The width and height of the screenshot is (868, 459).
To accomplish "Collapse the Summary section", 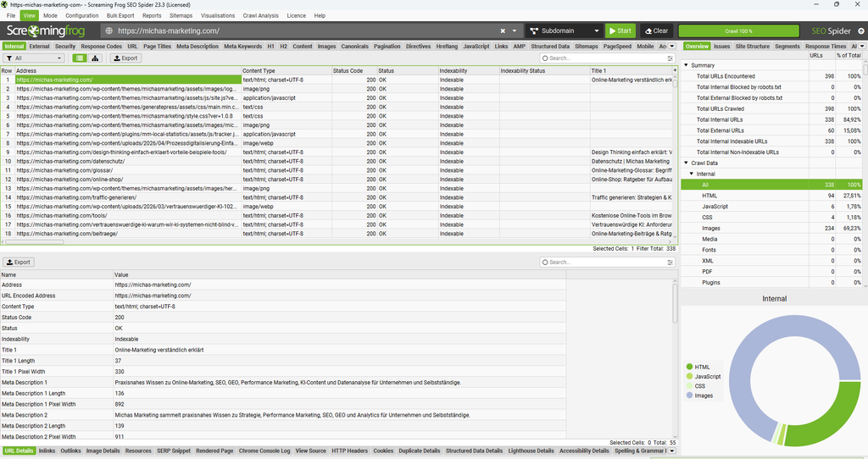I will (x=687, y=65).
